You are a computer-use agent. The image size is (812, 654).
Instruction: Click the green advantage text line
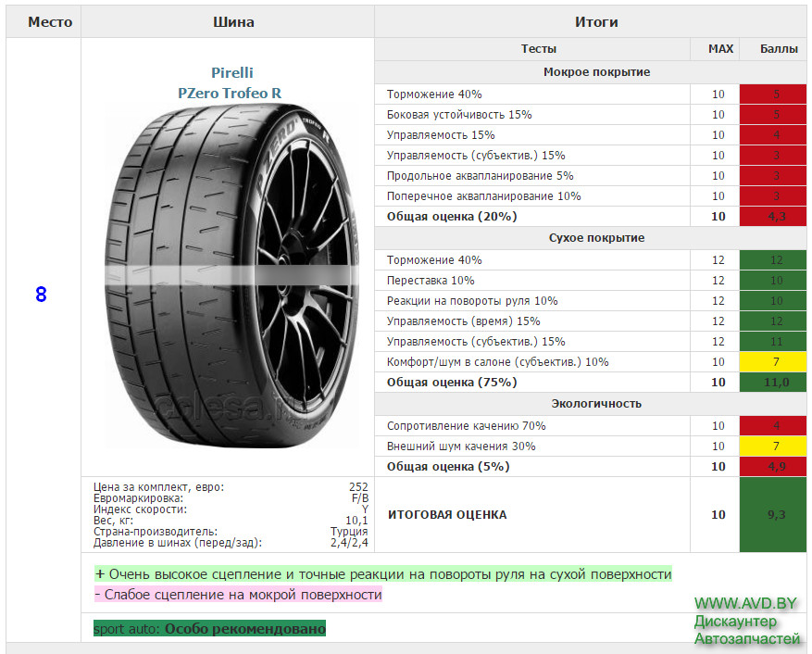coord(383,574)
